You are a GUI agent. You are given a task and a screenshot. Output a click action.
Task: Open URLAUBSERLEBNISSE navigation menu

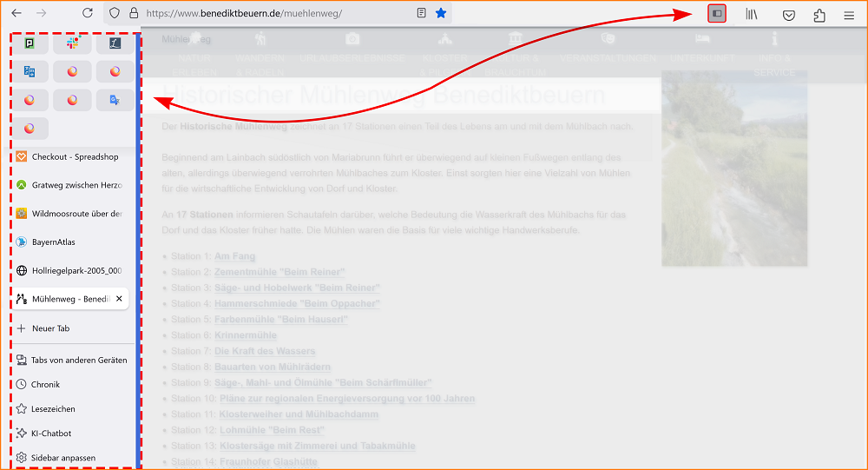tap(352, 49)
